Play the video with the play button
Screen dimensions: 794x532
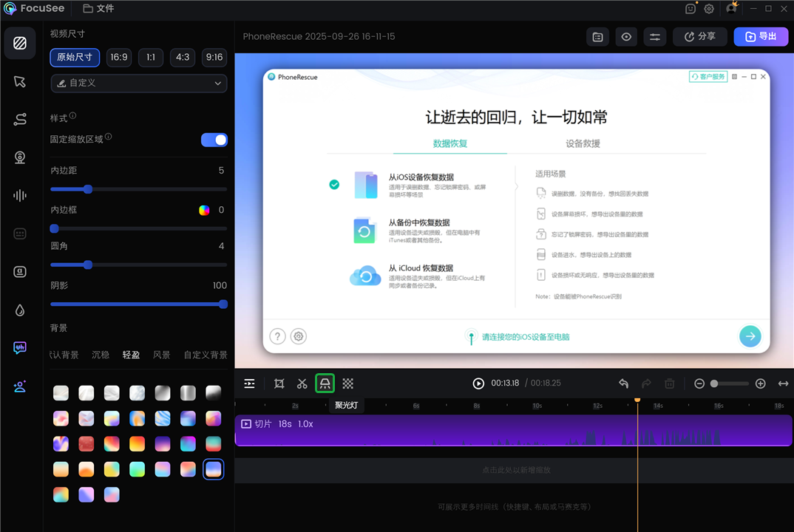pos(478,383)
